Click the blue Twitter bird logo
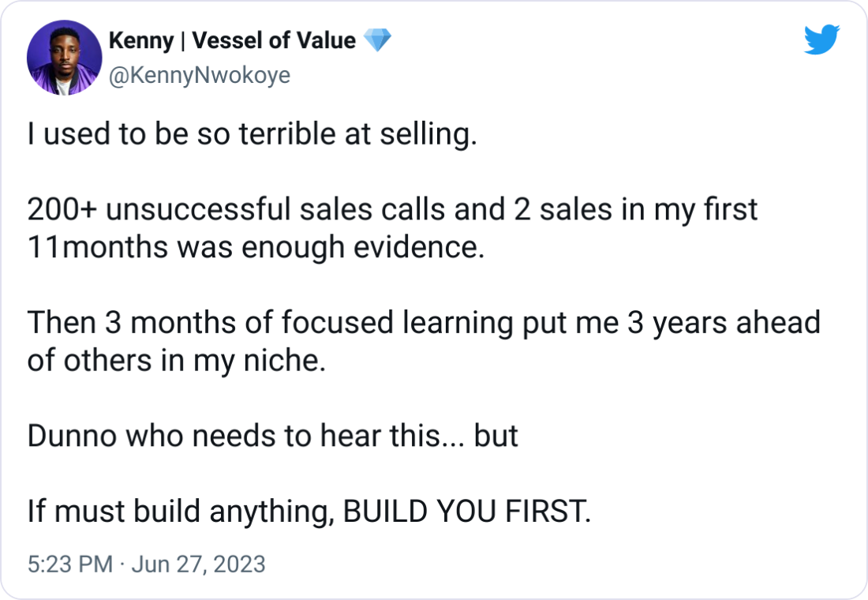 tap(822, 39)
